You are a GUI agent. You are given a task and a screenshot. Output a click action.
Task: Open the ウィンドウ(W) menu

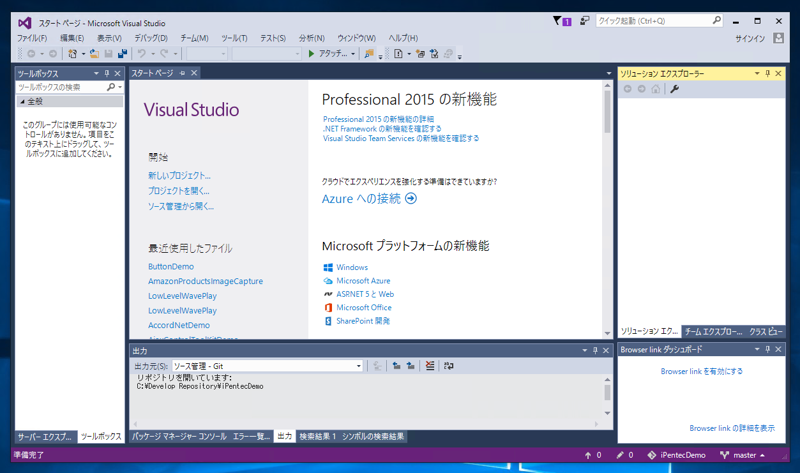356,38
